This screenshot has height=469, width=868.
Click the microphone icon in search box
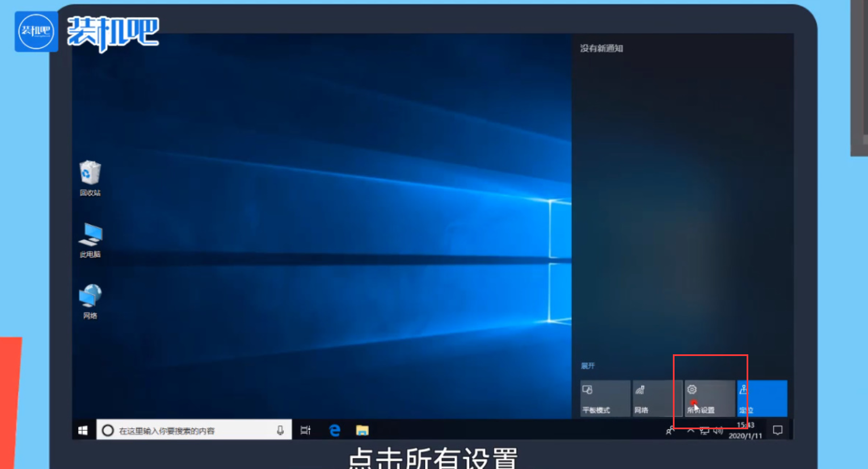click(x=280, y=430)
